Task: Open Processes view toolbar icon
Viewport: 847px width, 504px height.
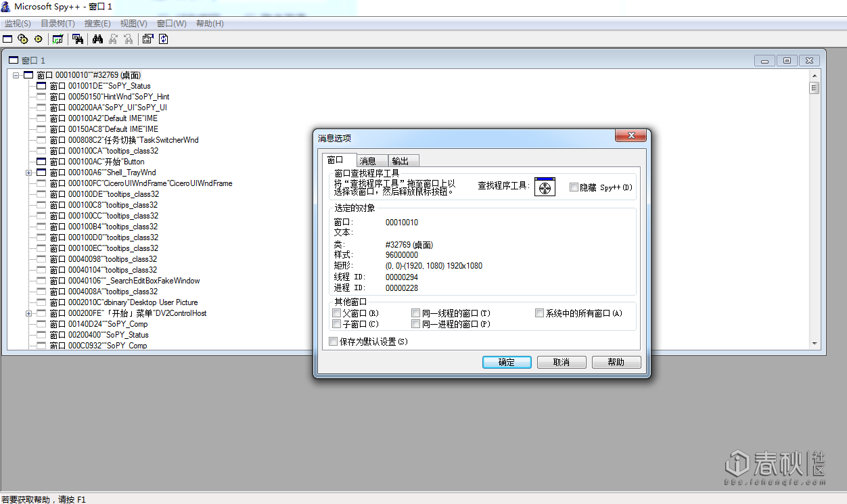Action: coord(23,39)
